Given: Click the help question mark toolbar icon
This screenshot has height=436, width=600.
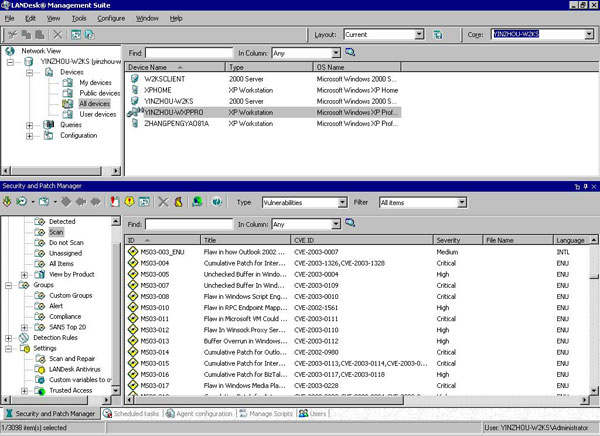Looking at the screenshot, I should 216,201.
